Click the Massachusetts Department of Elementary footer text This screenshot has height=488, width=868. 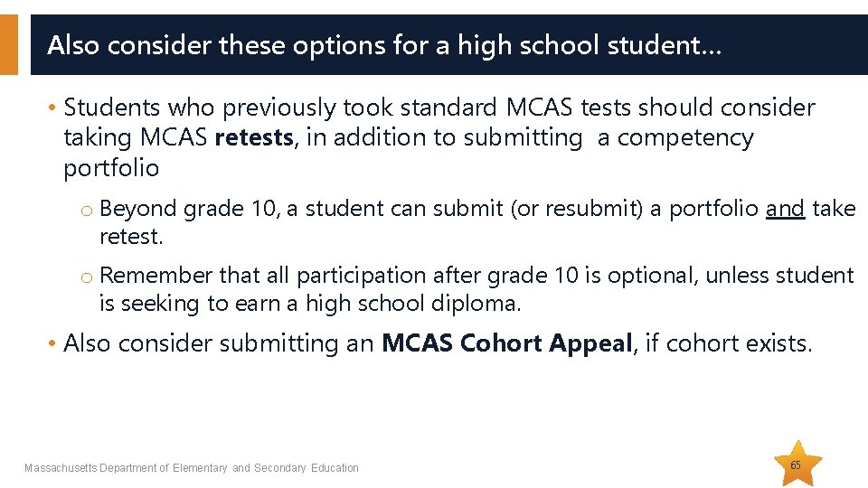click(192, 468)
